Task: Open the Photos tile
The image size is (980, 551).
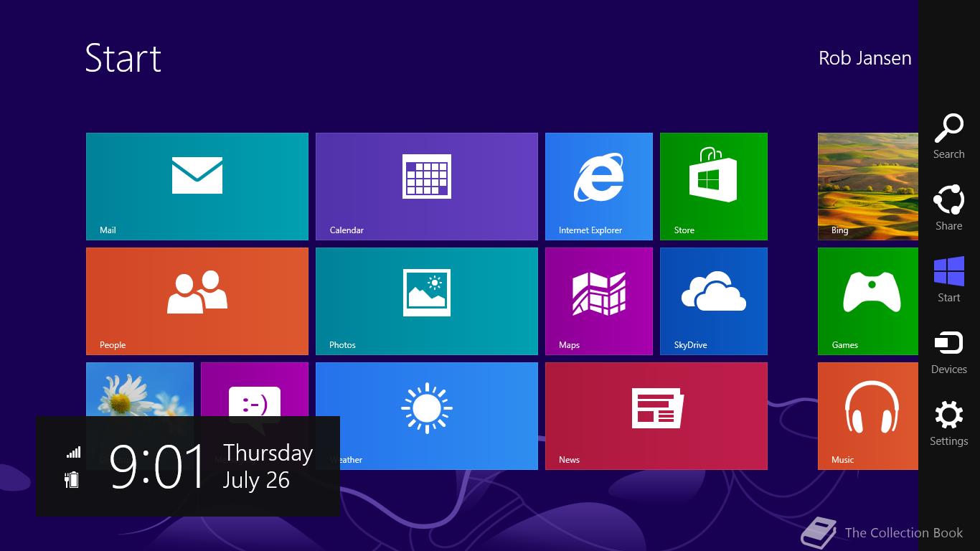Action: pos(427,301)
